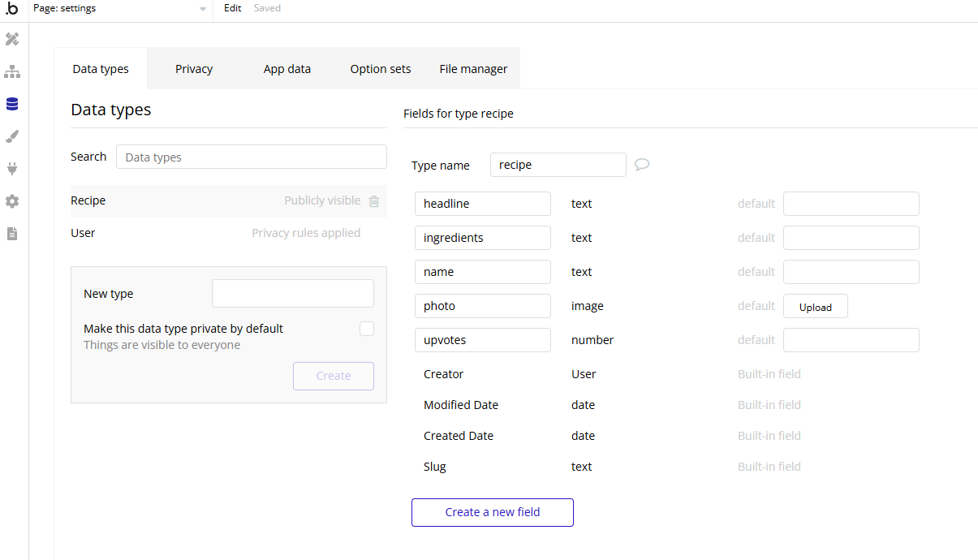The image size is (978, 560).
Task: Click the comment bubble beside type name
Action: coord(642,165)
